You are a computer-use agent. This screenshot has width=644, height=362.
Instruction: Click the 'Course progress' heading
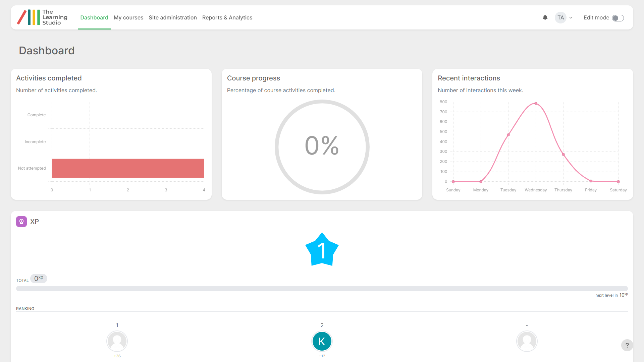coord(254,78)
